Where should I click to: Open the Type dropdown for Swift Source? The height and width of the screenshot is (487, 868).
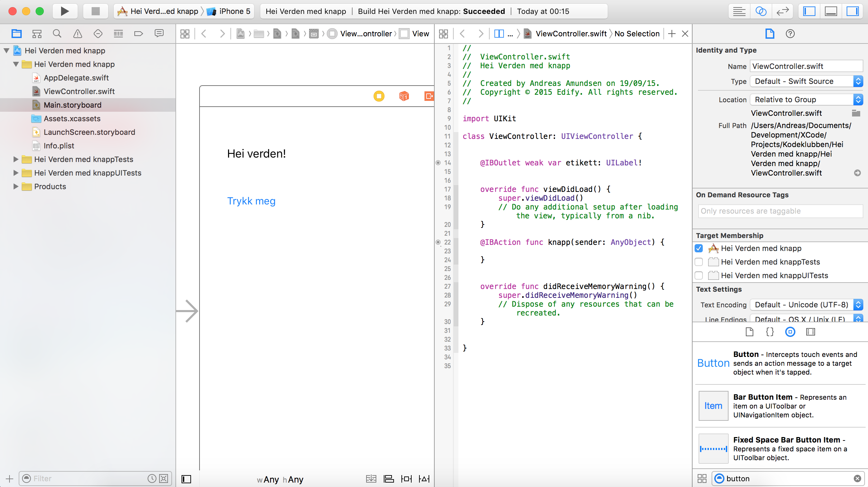coord(806,81)
